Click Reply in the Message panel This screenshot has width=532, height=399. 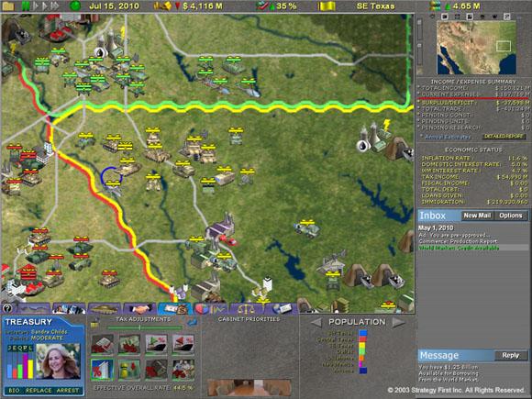[511, 355]
